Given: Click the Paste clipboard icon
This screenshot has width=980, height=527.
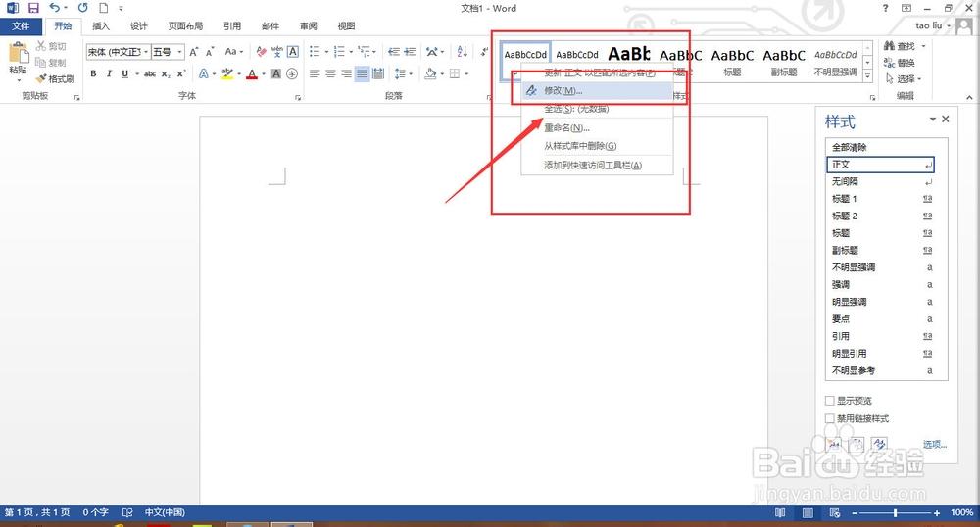Looking at the screenshot, I should coord(18,54).
